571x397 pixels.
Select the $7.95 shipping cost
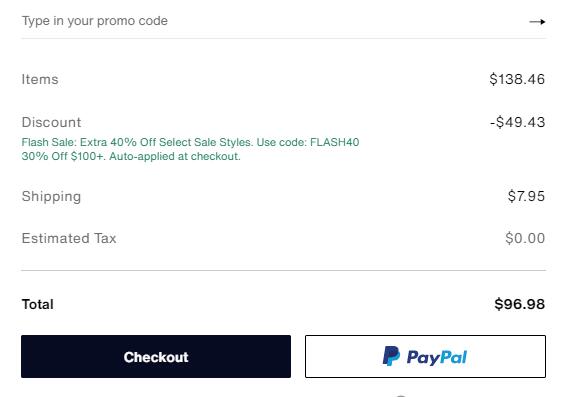pyautogui.click(x=526, y=196)
